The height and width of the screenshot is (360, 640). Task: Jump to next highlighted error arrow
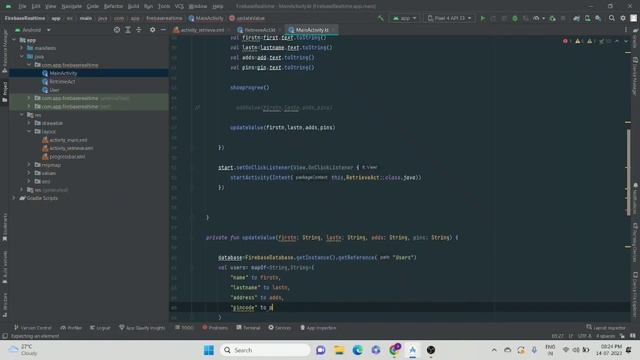pyautogui.click(x=626, y=41)
